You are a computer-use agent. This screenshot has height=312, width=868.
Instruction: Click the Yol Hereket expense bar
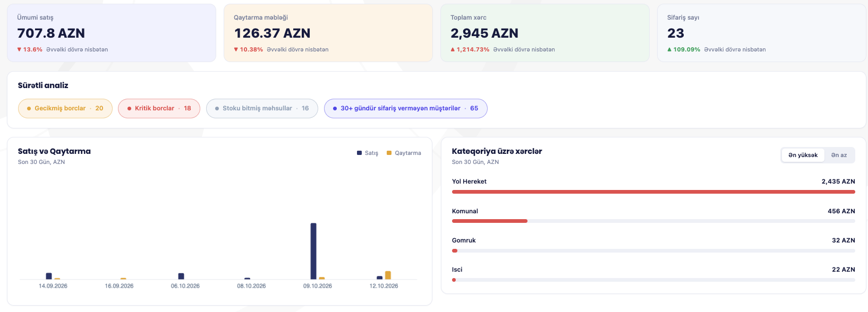[x=653, y=192]
